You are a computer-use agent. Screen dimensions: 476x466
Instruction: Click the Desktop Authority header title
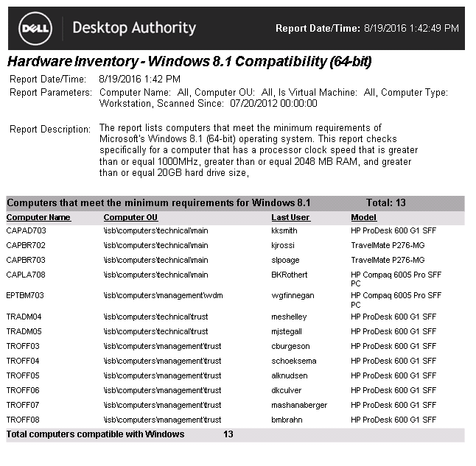pos(134,29)
